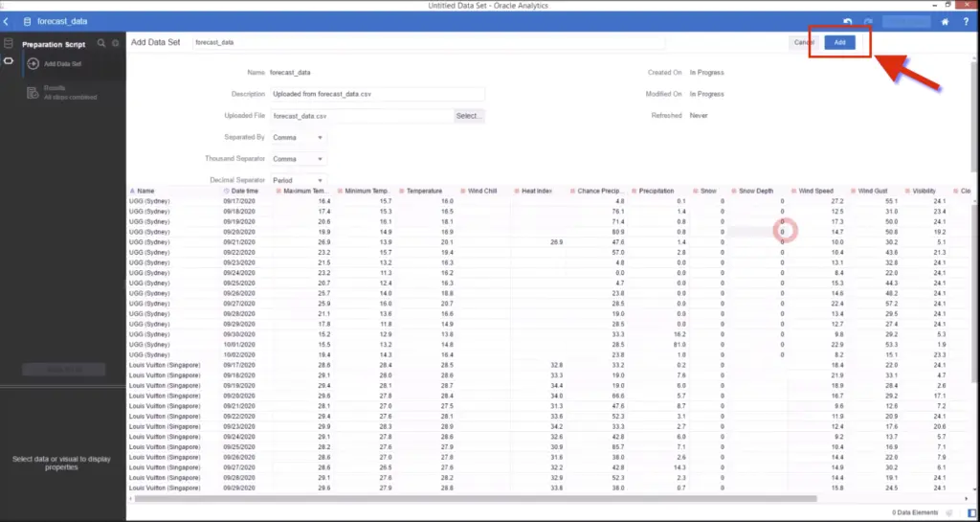Click the Select... file button
The width and height of the screenshot is (980, 522).
469,116
